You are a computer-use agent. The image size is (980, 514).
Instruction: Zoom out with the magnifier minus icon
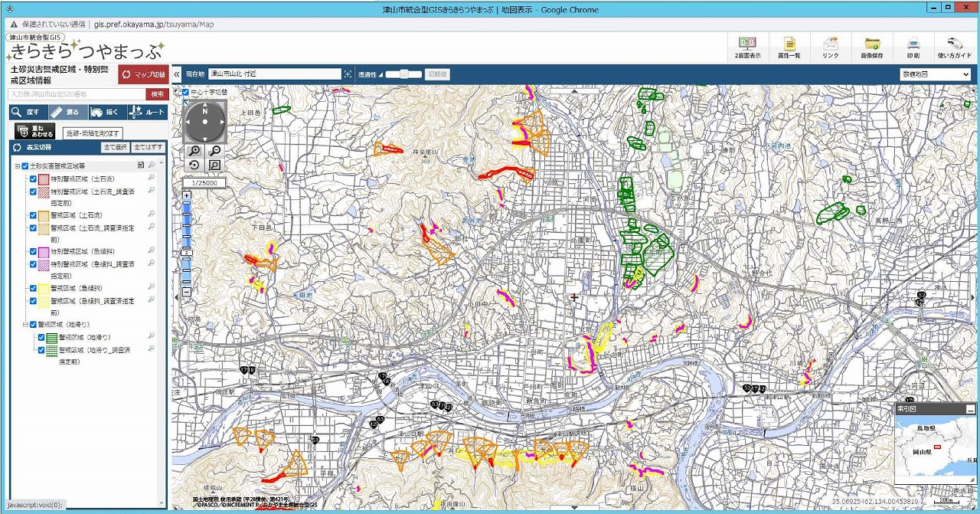[215, 151]
